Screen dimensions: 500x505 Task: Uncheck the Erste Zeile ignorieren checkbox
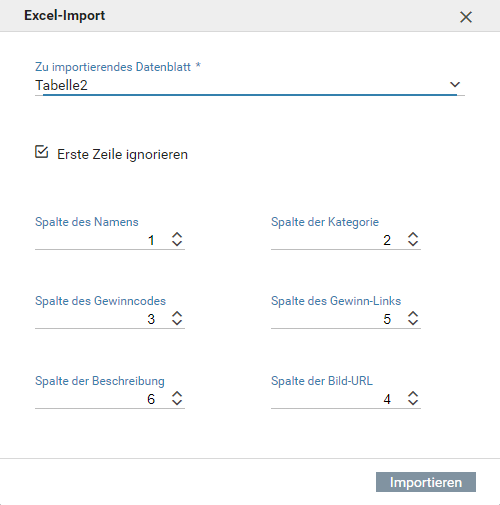(42, 152)
